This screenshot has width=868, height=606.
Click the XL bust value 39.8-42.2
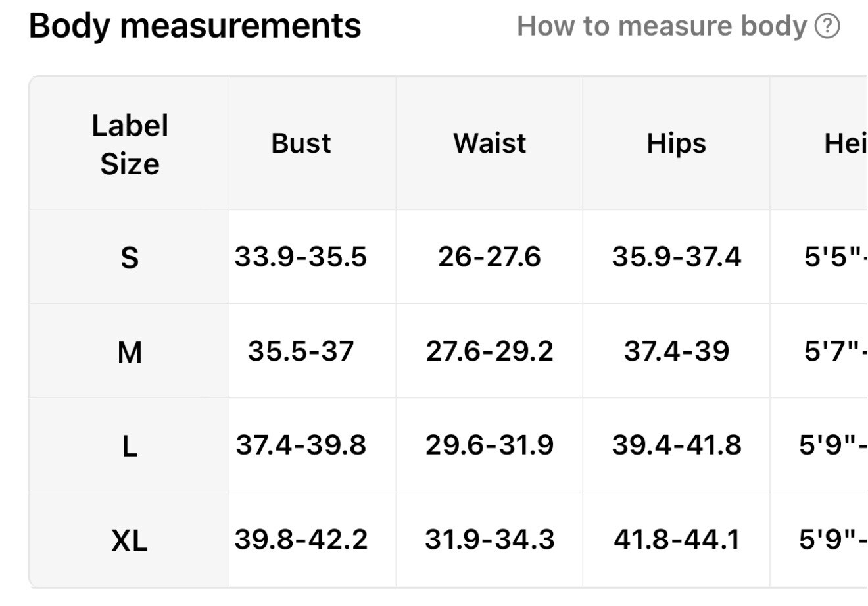tap(301, 540)
